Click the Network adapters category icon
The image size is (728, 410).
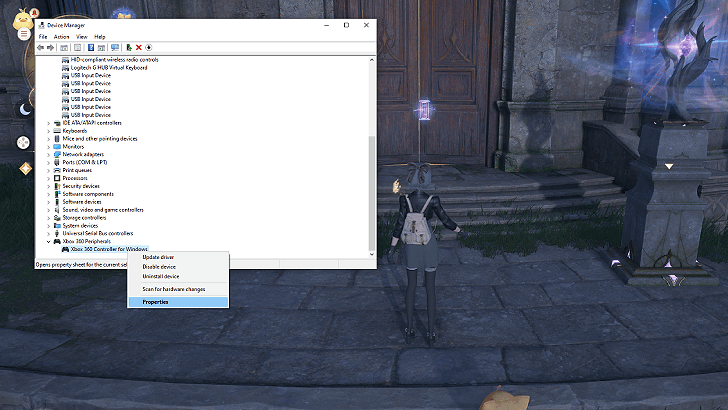57,155
